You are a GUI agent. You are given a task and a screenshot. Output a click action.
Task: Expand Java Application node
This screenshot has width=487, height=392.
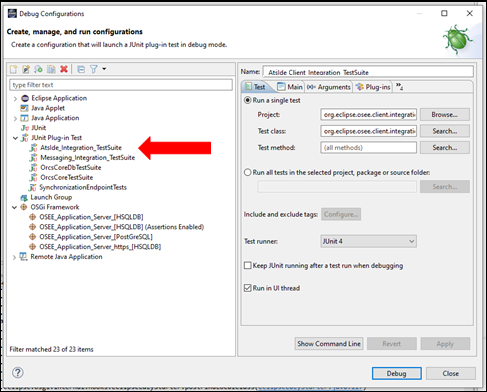15,118
